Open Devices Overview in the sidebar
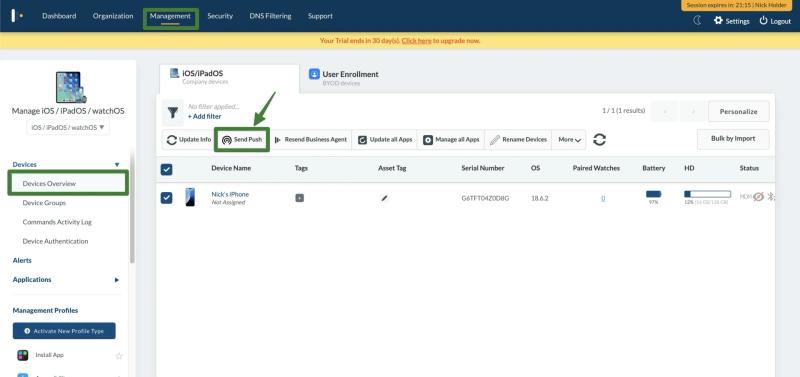The image size is (800, 377). (49, 184)
